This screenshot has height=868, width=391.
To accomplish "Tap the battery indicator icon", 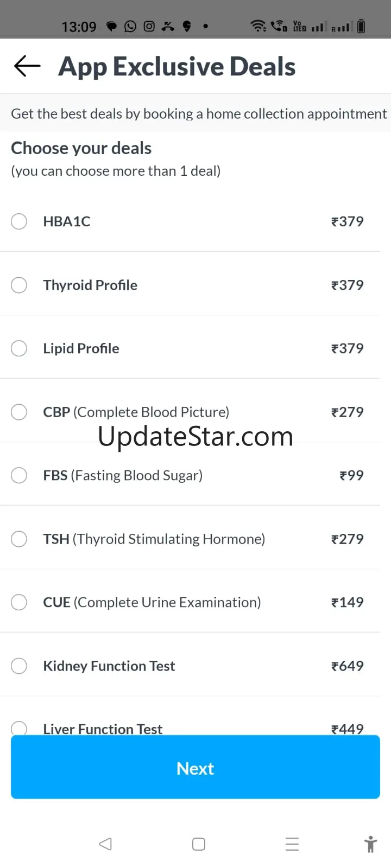I will [x=362, y=26].
